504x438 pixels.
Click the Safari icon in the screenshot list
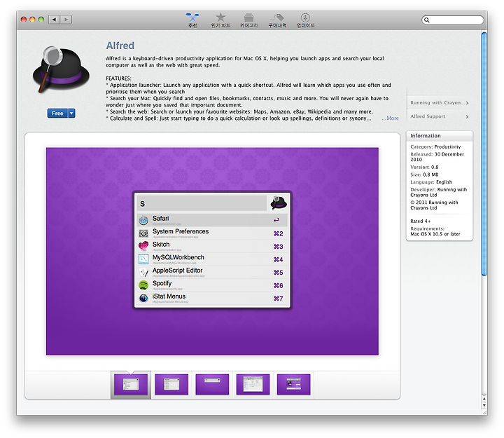(x=143, y=221)
